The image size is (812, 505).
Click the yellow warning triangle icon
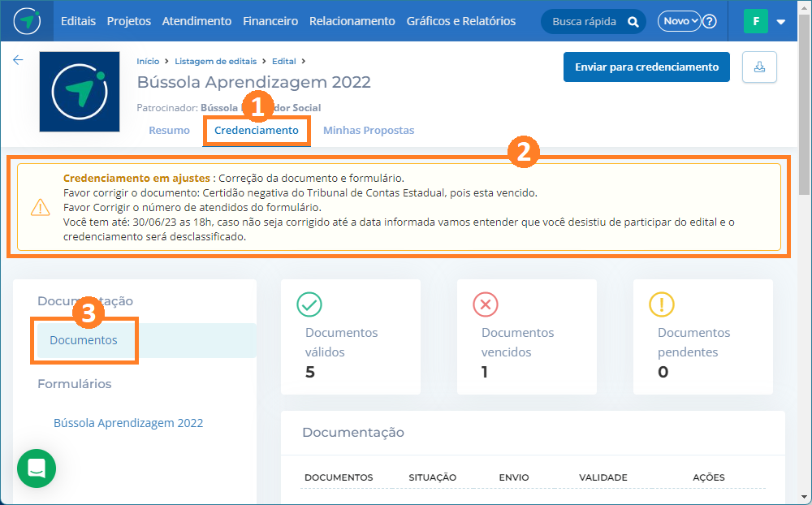point(41,207)
